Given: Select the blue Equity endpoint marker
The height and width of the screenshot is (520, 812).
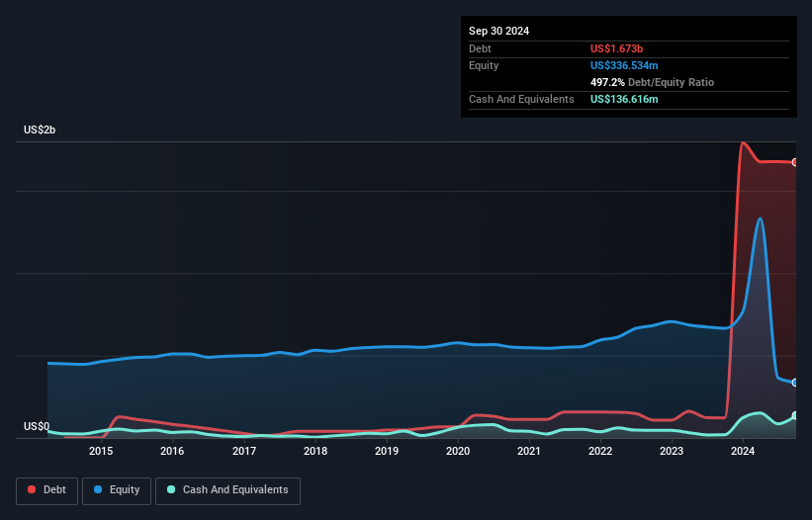Looking at the screenshot, I should pyautogui.click(x=795, y=383).
